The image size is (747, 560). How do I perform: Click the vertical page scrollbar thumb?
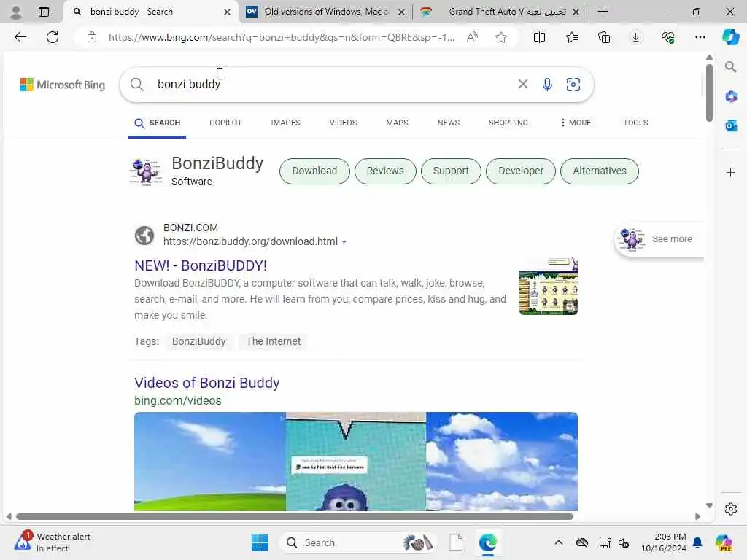pos(709,92)
